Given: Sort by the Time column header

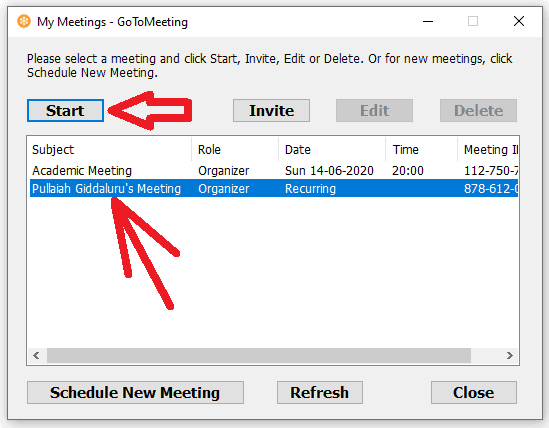Looking at the screenshot, I should (x=422, y=150).
